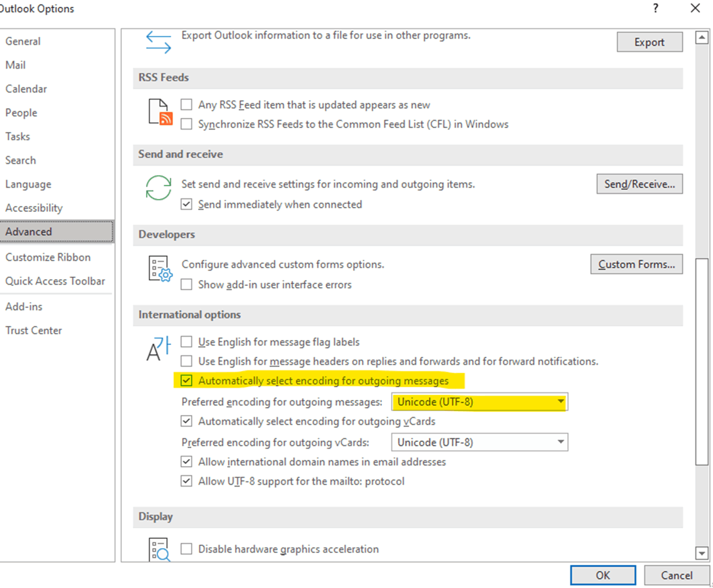
Task: Open the Add-ins options category
Action: 56,307
